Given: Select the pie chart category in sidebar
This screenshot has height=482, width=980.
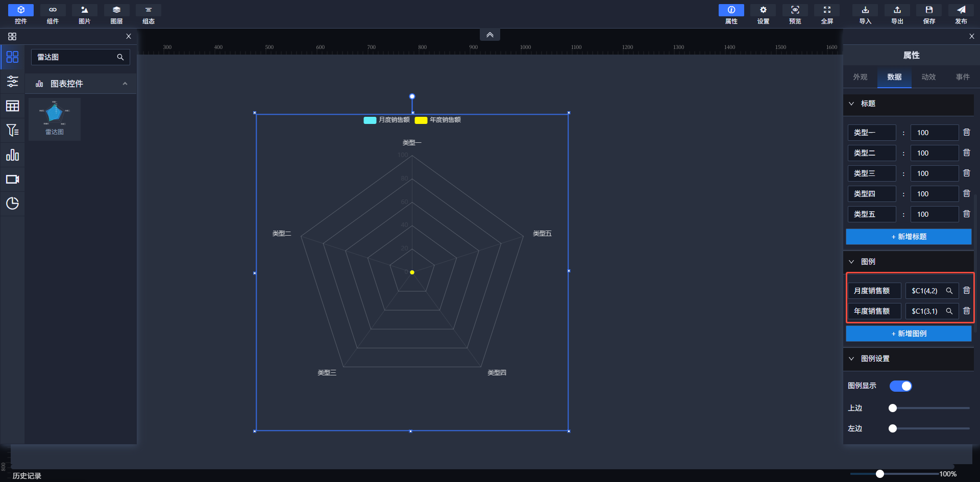Looking at the screenshot, I should tap(12, 204).
